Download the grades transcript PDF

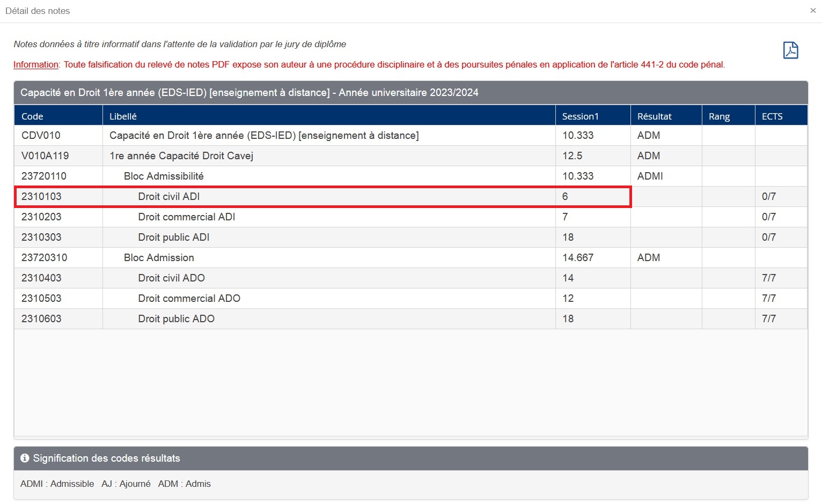point(790,50)
